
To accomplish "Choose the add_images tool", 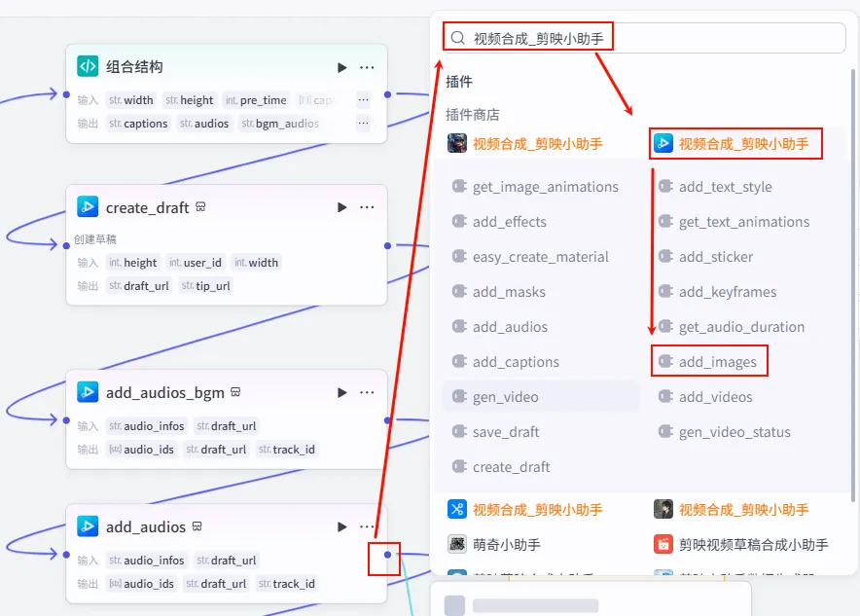I will (707, 363).
